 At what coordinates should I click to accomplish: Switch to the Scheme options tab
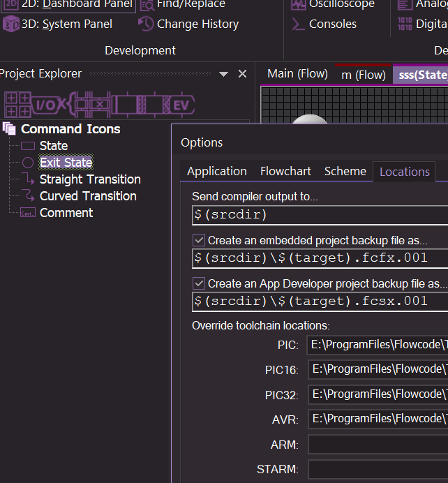coord(345,171)
